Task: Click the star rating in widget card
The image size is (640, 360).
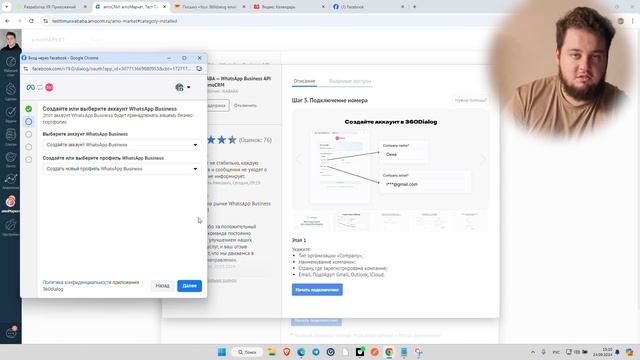Action: point(222,140)
